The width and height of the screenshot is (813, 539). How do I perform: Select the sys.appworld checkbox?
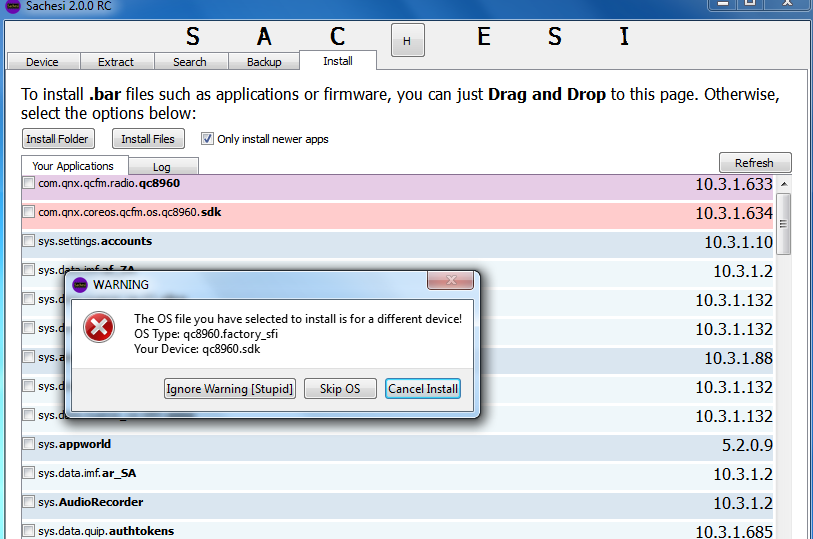28,444
